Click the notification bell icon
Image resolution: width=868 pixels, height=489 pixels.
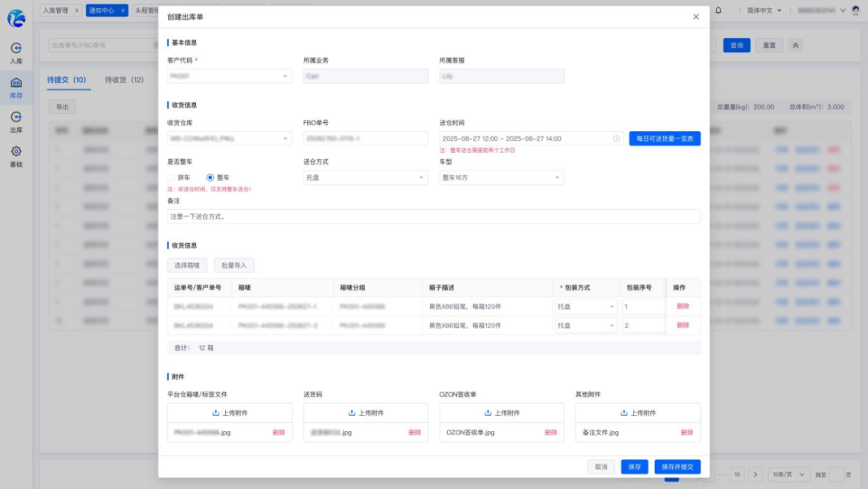718,10
